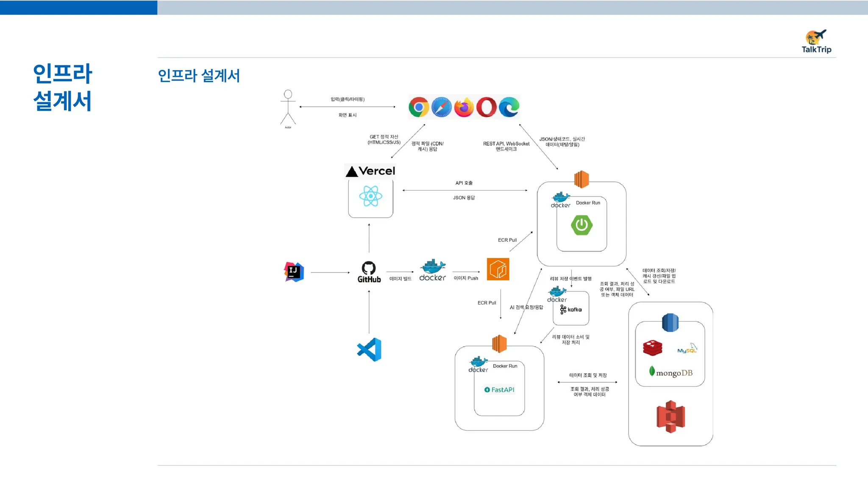
Task: Click the Safari compass icon
Action: tap(441, 107)
